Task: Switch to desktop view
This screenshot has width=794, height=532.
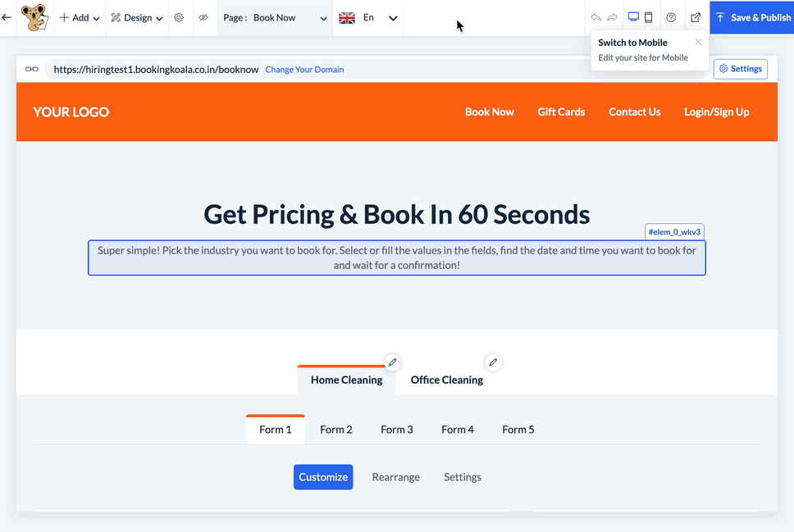Action: 633,17
